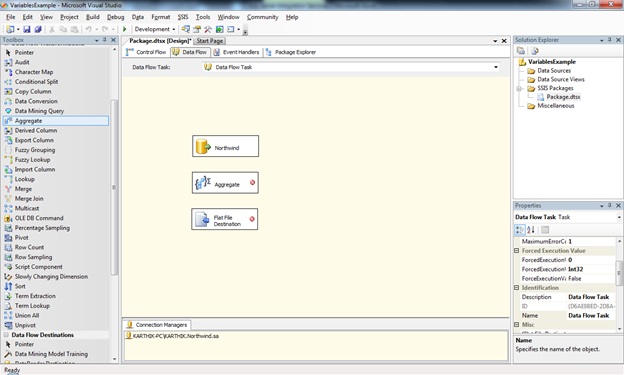Image resolution: width=625 pixels, height=375 pixels.
Task: Select the Audit transformation in Toolbox
Action: click(22, 62)
